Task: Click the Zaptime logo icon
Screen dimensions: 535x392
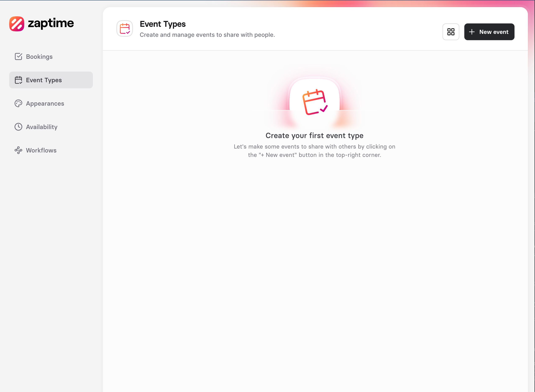Action: [x=17, y=23]
